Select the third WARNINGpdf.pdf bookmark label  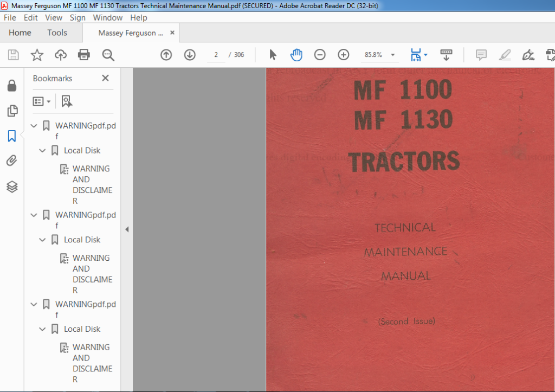tap(86, 309)
